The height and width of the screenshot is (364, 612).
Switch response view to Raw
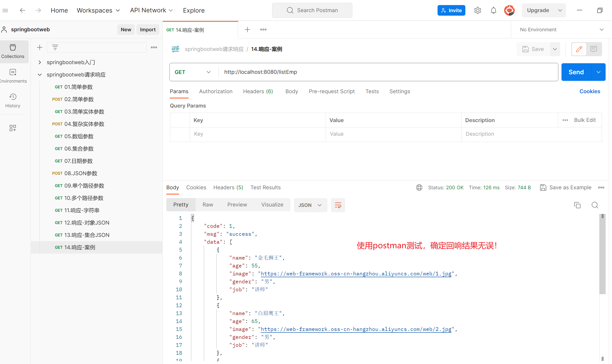coord(208,205)
